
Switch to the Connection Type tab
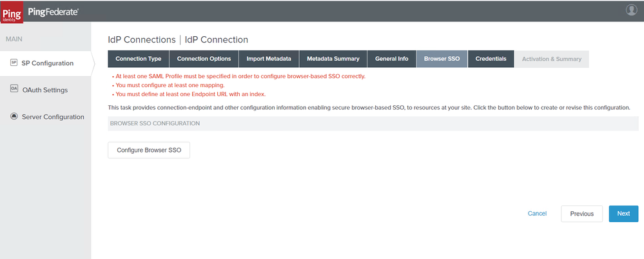(x=138, y=59)
